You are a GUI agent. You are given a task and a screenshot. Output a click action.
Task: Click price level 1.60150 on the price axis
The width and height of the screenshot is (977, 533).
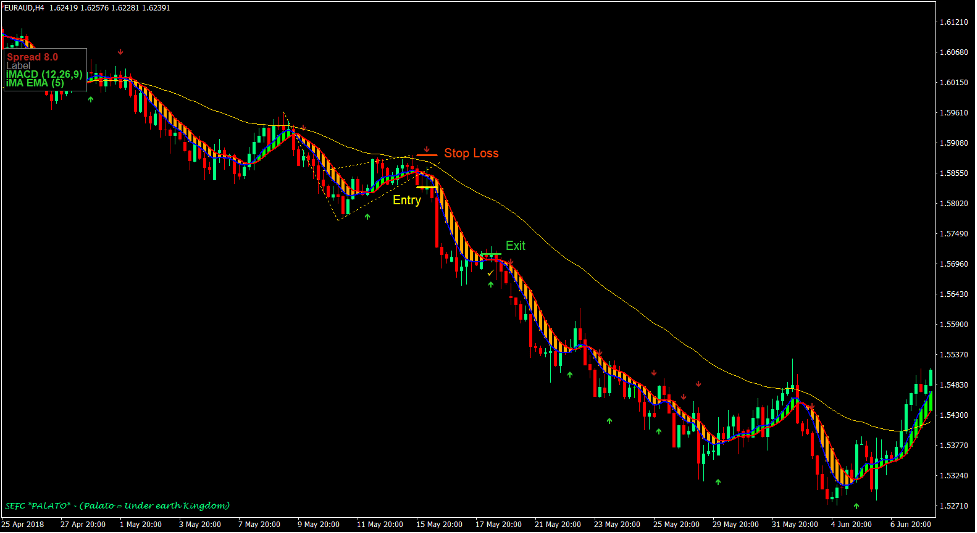[x=953, y=83]
